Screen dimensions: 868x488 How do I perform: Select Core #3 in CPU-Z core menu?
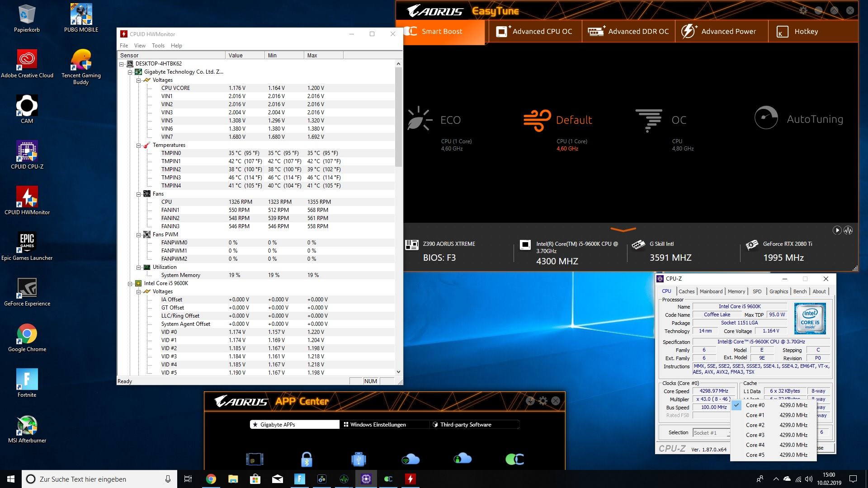[773, 435]
